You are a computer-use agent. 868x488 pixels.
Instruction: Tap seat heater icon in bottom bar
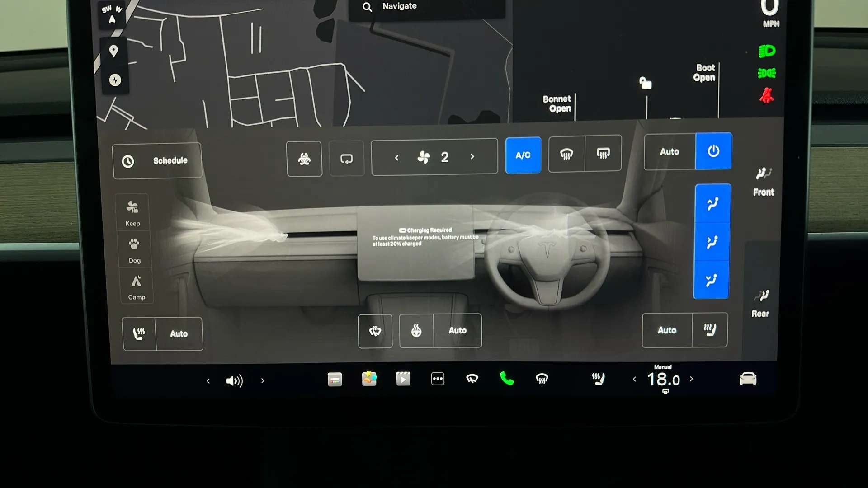[x=598, y=379]
